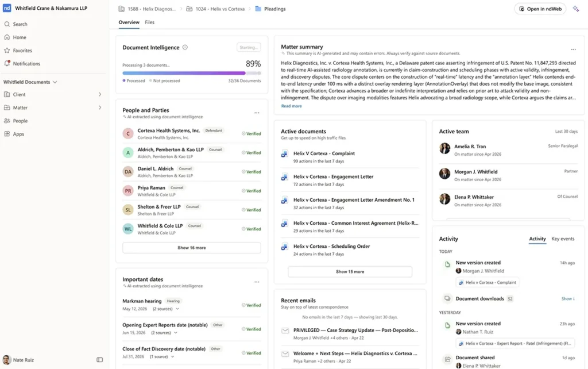The image size is (588, 369).
Task: Open the Client section icon
Action: 7,94
